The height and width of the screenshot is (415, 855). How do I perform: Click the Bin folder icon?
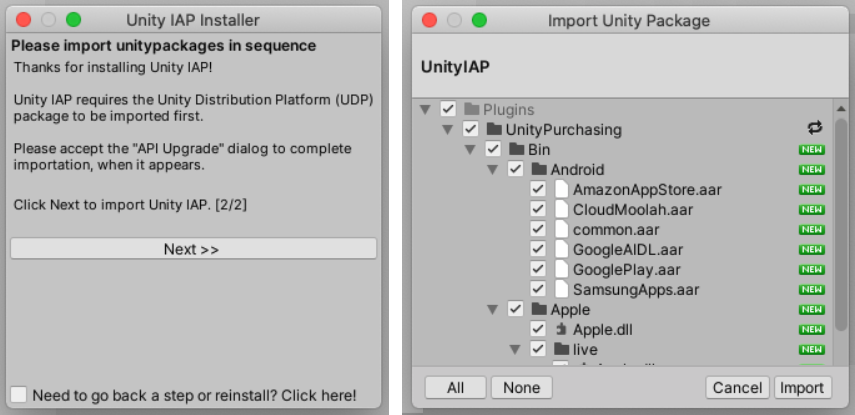(x=516, y=149)
